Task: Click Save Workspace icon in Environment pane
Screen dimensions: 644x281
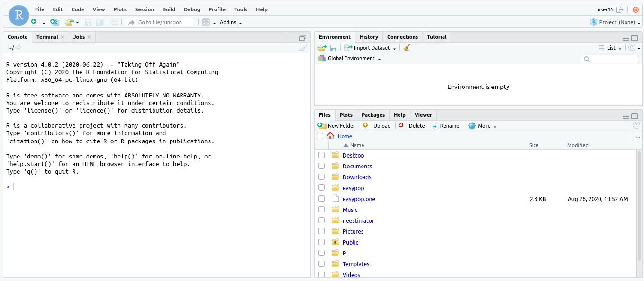Action: [334, 48]
